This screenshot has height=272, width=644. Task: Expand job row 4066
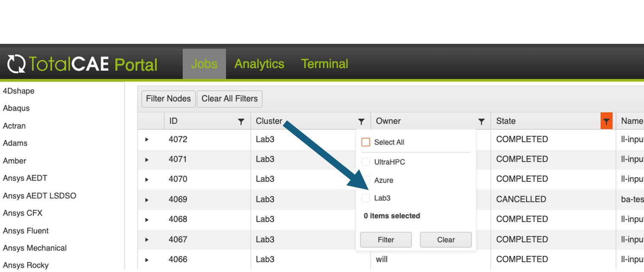[147, 259]
